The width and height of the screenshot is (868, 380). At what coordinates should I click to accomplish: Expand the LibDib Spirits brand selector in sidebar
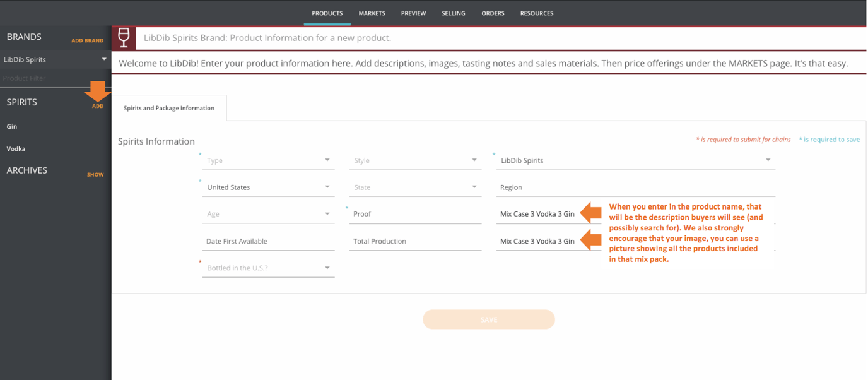pyautogui.click(x=56, y=59)
